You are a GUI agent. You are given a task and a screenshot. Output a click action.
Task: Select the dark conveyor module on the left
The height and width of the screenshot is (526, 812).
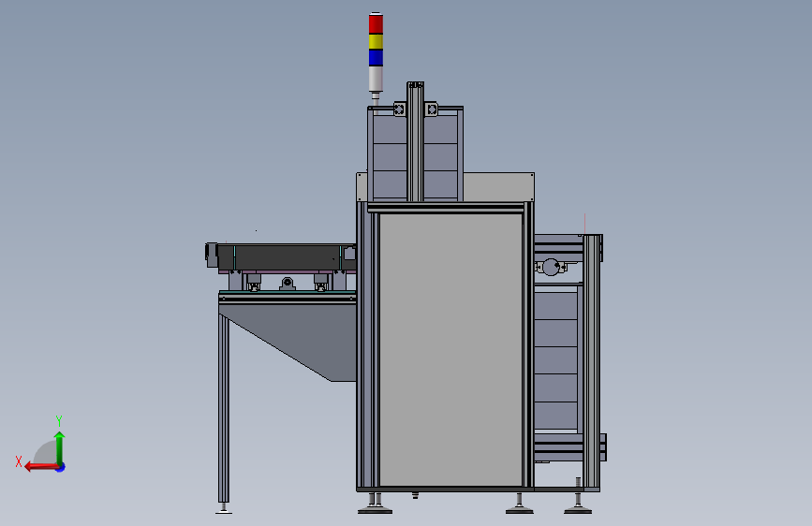[x=287, y=256]
